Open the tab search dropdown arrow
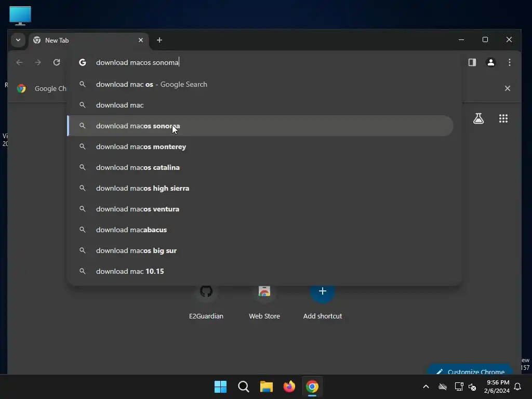The image size is (532, 399). pyautogui.click(x=18, y=40)
